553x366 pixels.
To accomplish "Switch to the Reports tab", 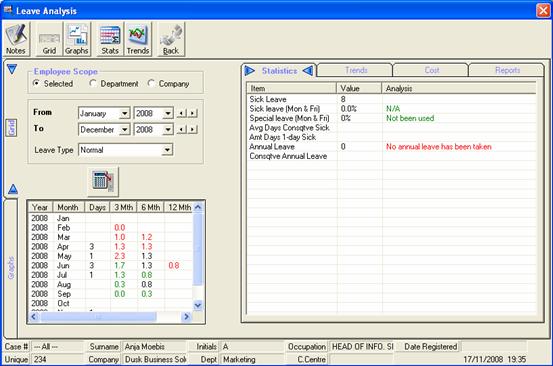I will coord(507,70).
